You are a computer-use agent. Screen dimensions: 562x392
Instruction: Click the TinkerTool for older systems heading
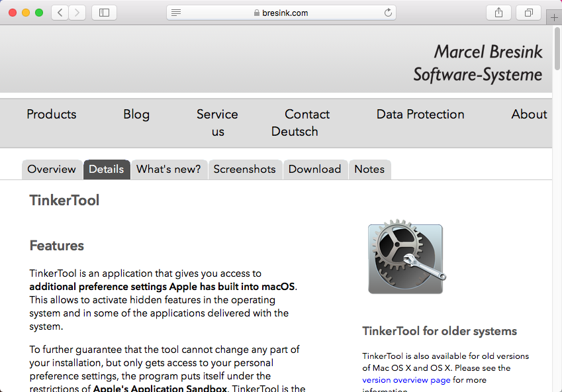click(x=440, y=331)
